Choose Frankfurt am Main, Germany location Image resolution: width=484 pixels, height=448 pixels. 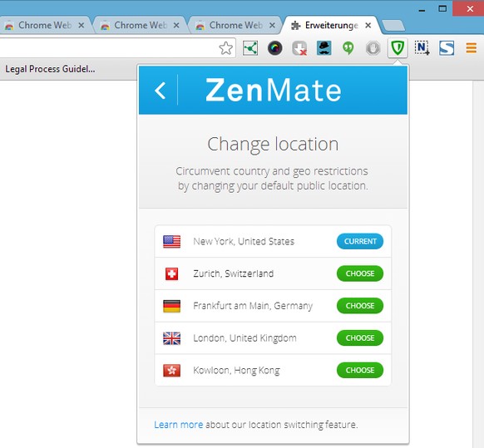[x=360, y=306]
